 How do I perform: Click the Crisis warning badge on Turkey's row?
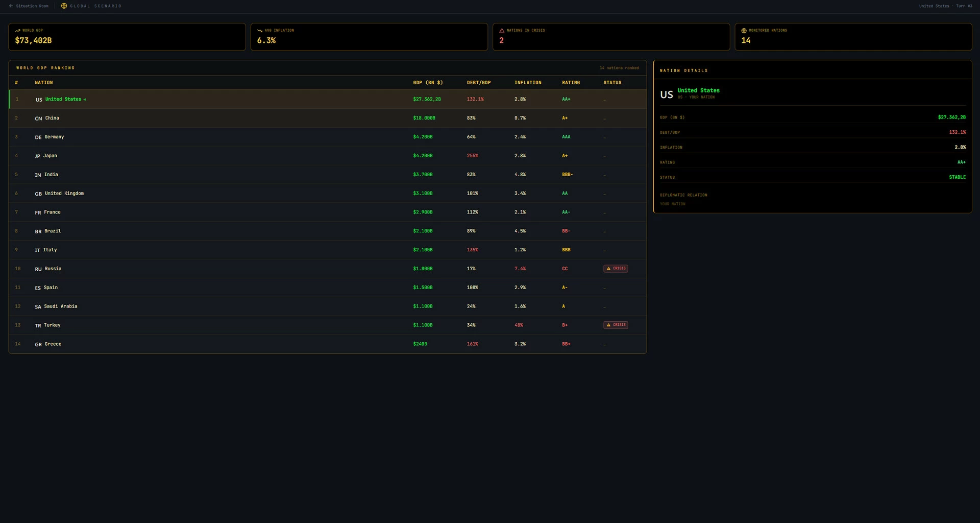tap(616, 325)
